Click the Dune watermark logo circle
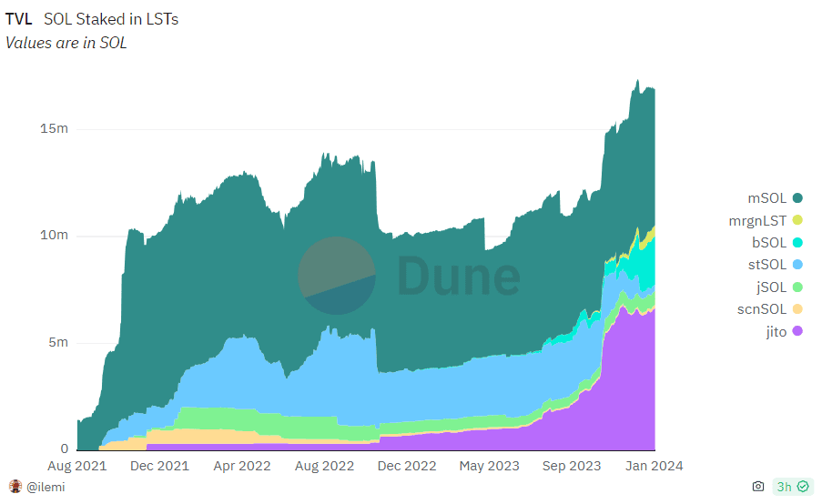Screen dimensions: 822x504 click(337, 276)
